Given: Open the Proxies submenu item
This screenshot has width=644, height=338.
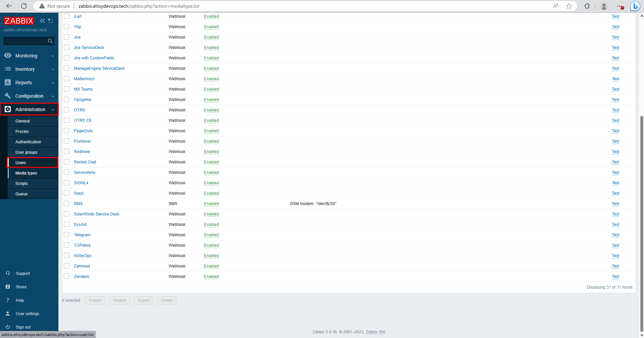Looking at the screenshot, I should coord(33,132).
